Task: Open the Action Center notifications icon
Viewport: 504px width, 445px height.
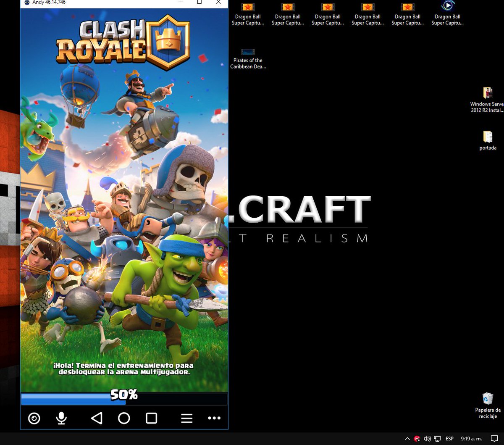Action: 494,439
